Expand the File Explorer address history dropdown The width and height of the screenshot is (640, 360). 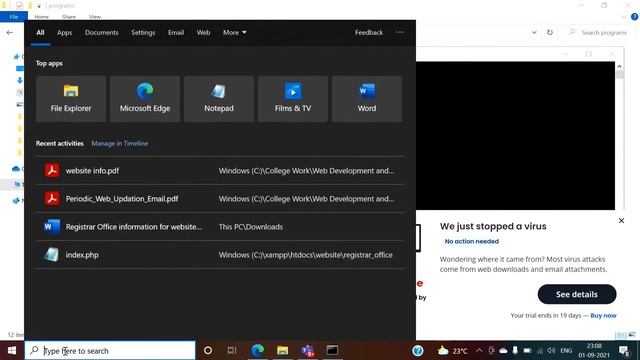tap(534, 32)
